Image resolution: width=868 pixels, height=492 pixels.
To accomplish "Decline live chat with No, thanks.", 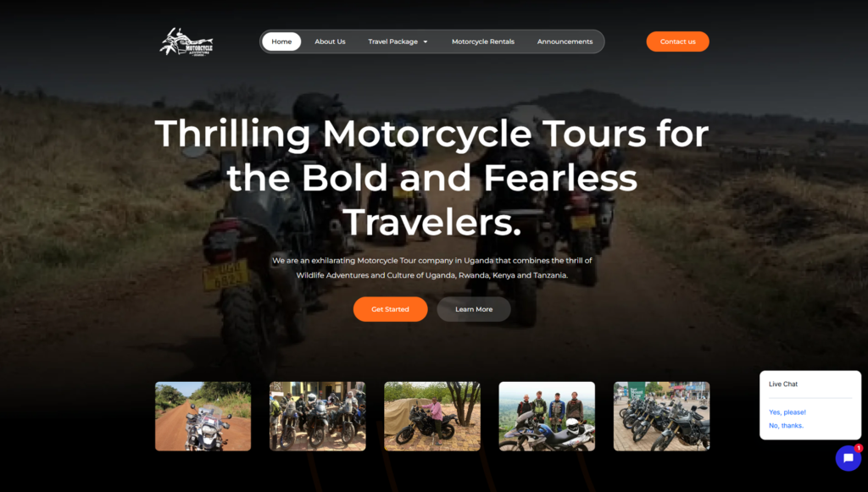I will pyautogui.click(x=786, y=425).
